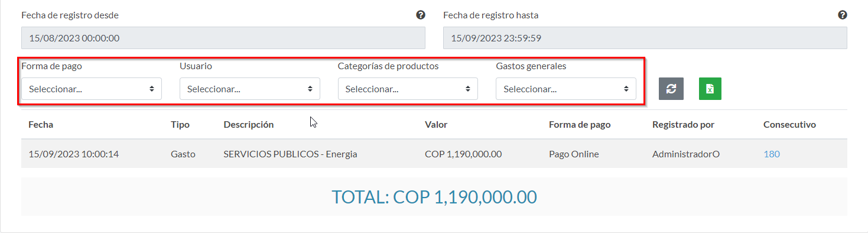The image size is (868, 233).
Task: Click the 'Tipo' column header
Action: [180, 125]
